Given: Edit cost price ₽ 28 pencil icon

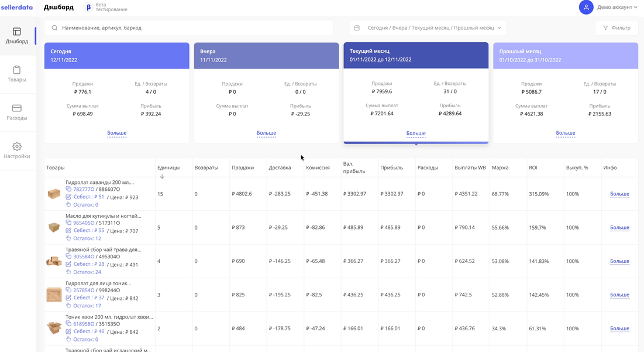Looking at the screenshot, I should pos(68,264).
